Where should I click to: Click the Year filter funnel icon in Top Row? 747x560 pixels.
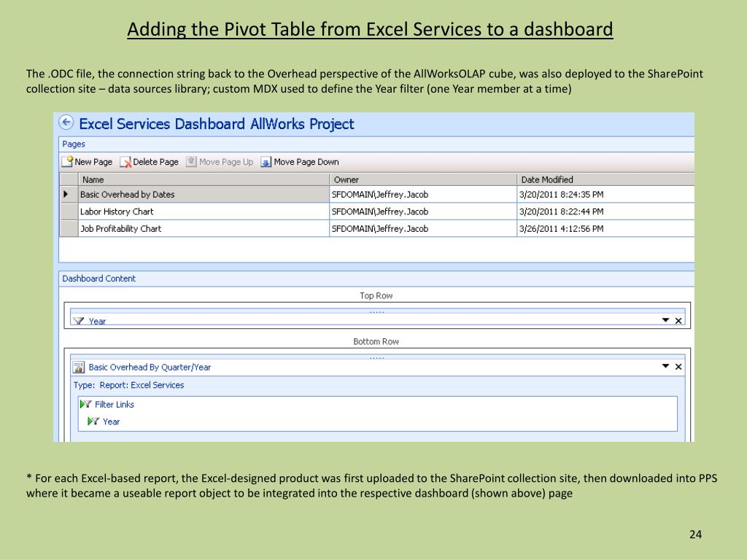pos(79,321)
